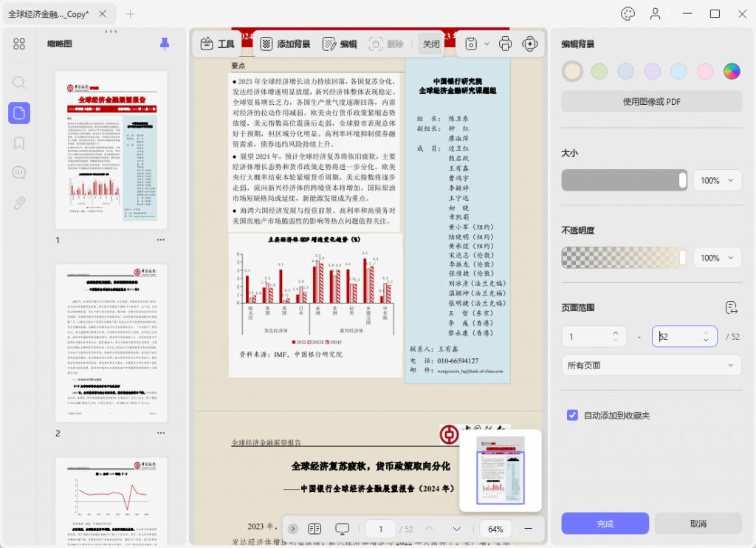Viewport: 756px width, 548px height.
Task: Select page 3 thumbnail
Action: (111, 501)
